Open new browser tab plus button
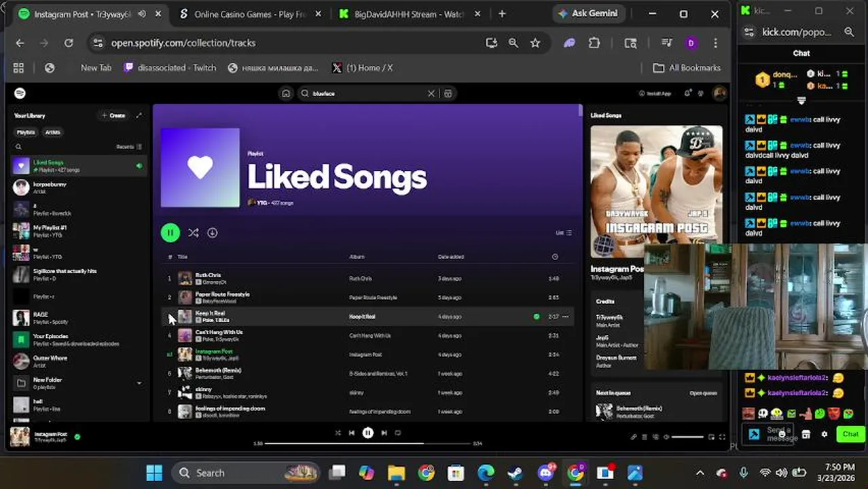This screenshot has height=489, width=868. coord(502,14)
